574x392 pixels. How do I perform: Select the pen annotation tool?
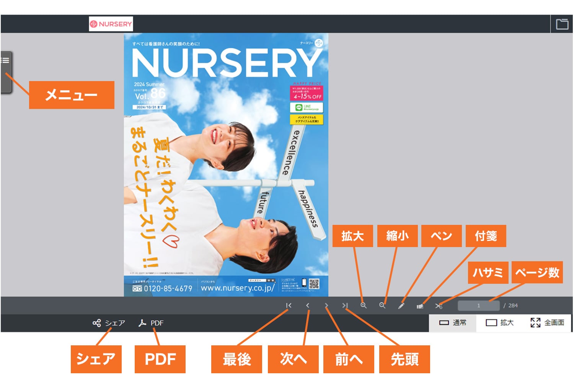click(401, 306)
